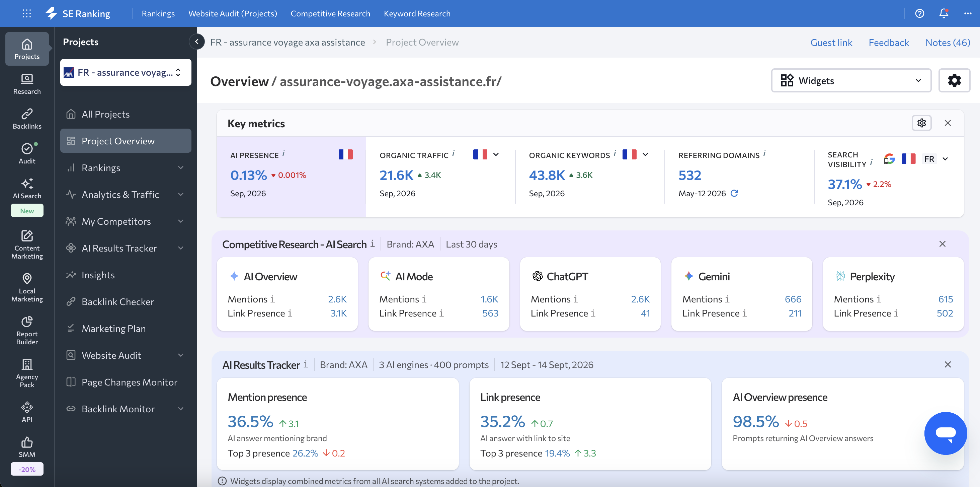Screen dimensions: 980x487
Task: Open Page Changes Monitor in sidebar
Action: click(x=126, y=382)
